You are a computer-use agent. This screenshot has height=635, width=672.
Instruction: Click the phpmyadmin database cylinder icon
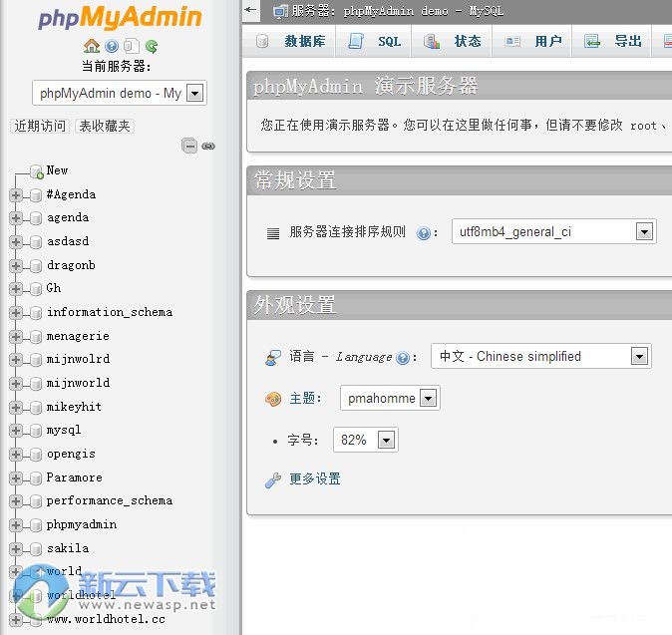(x=37, y=525)
